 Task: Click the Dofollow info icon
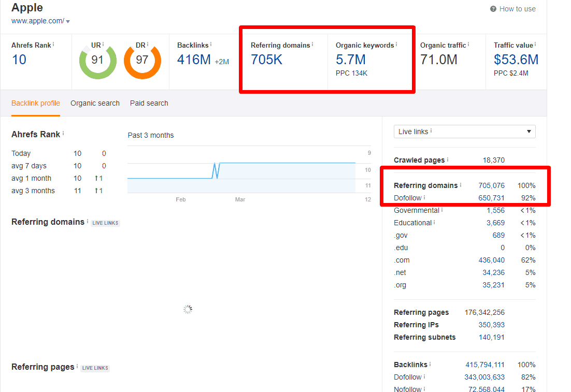click(425, 196)
